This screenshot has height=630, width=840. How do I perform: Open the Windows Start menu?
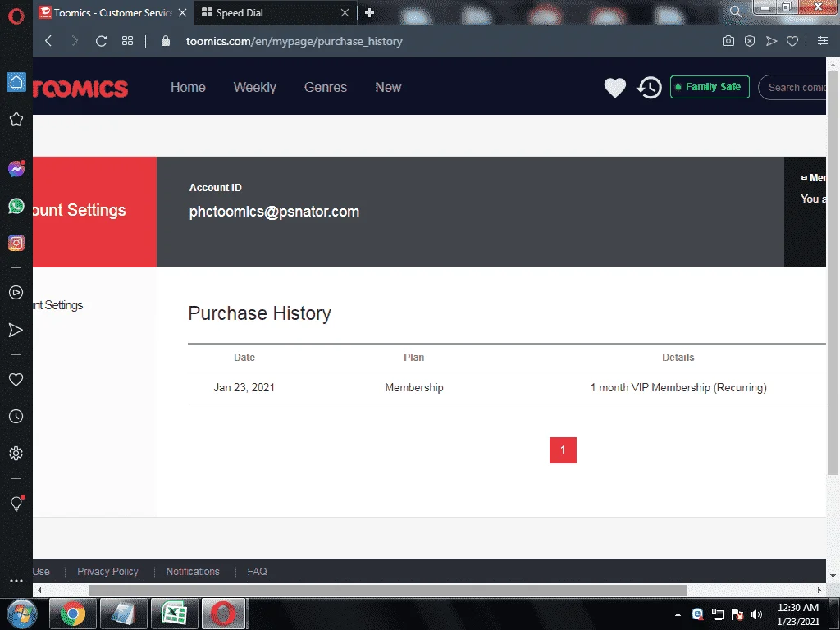(21, 614)
